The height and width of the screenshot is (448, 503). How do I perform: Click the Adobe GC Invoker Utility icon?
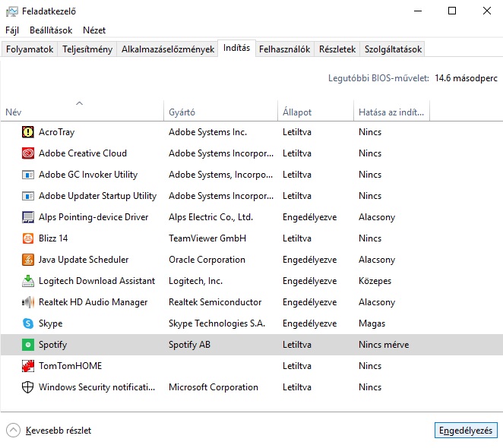(x=28, y=175)
